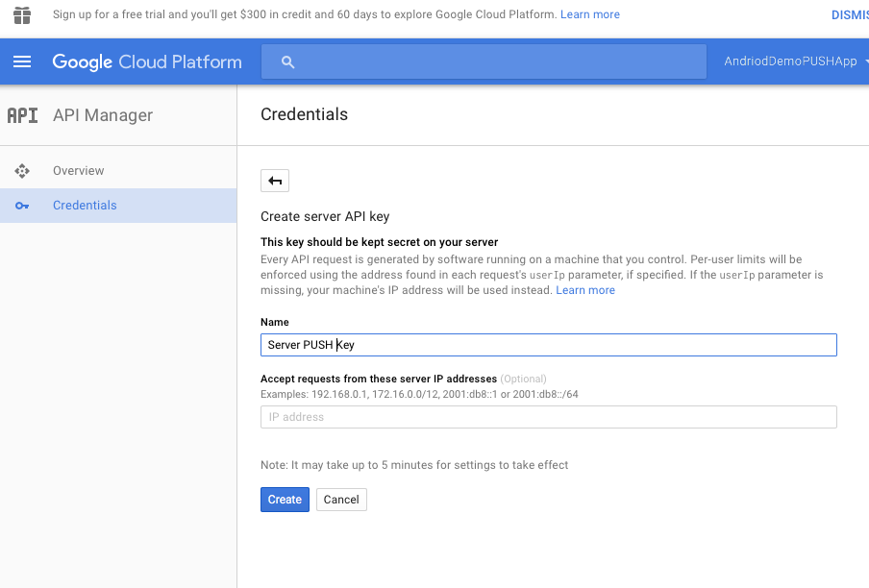Select Credentials in the sidebar
Image resolution: width=869 pixels, height=588 pixels.
85,206
